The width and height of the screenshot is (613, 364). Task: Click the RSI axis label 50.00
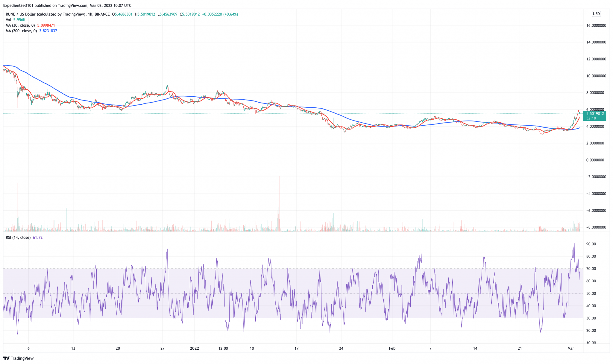591,293
